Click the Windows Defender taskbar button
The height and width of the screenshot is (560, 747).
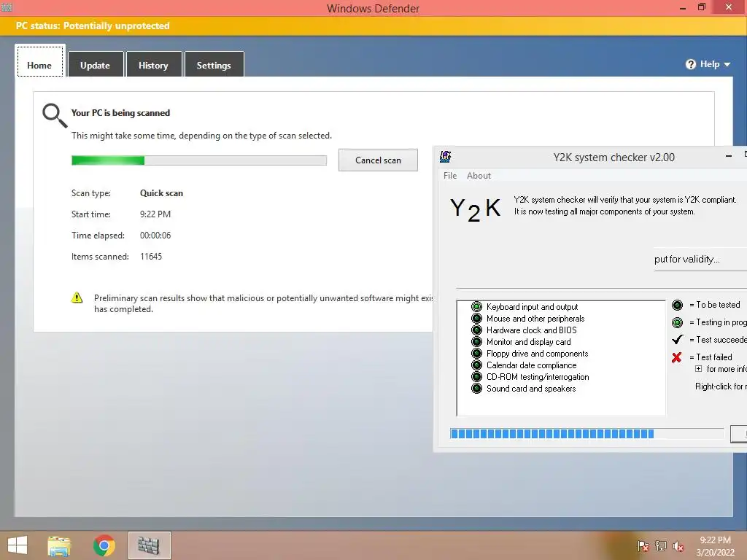click(x=149, y=545)
